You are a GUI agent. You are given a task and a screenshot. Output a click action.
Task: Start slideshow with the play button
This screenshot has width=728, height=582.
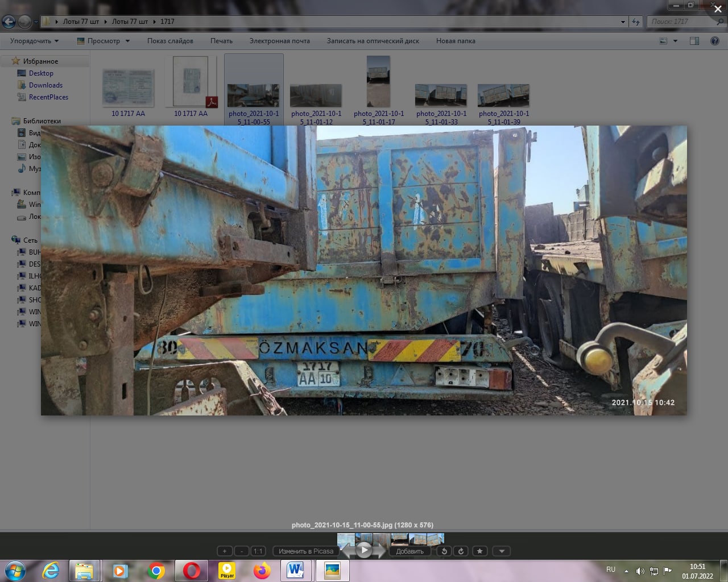click(x=364, y=550)
